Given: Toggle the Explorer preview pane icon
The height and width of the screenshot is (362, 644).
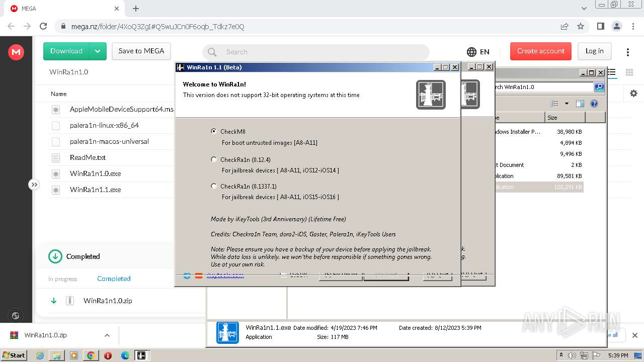Looking at the screenshot, I should (x=580, y=104).
